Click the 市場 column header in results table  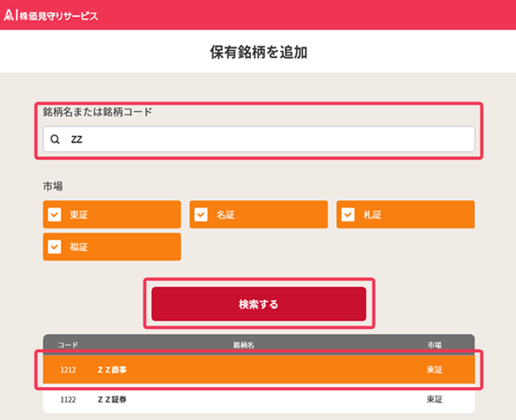pos(435,345)
